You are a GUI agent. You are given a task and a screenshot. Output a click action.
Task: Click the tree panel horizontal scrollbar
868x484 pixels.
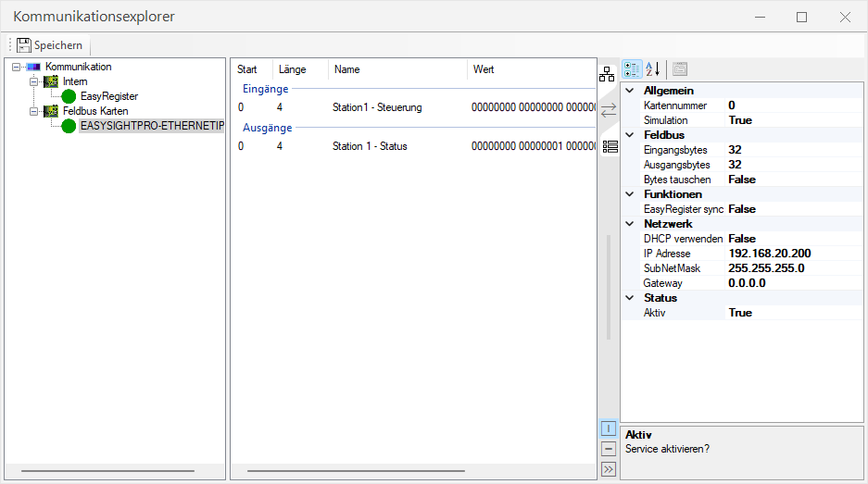(x=107, y=471)
